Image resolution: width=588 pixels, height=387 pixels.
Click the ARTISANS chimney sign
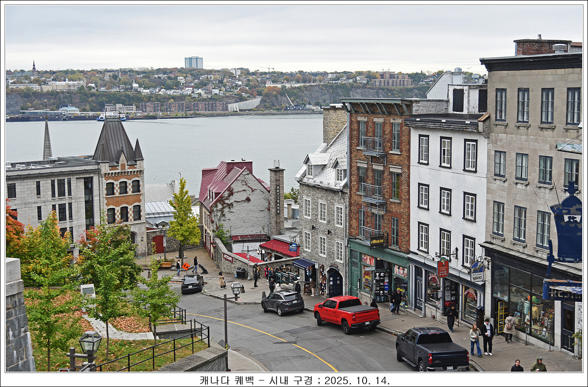click(x=277, y=199)
